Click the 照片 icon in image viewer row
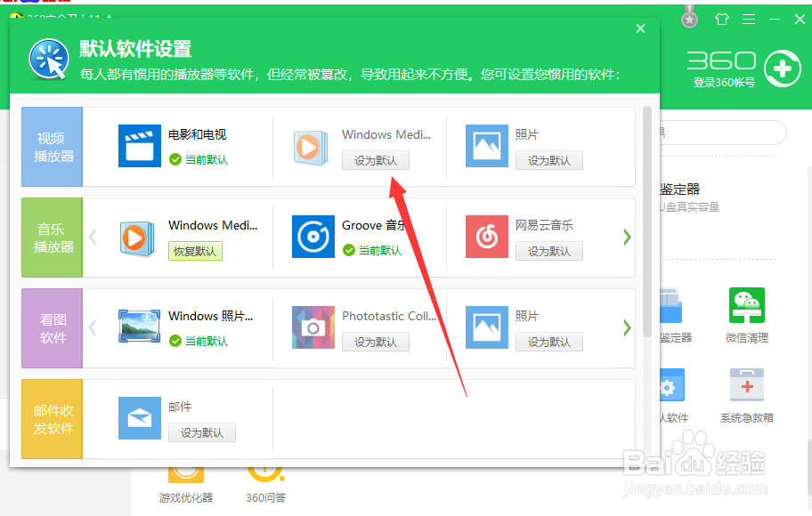This screenshot has width=812, height=516. coord(487,327)
